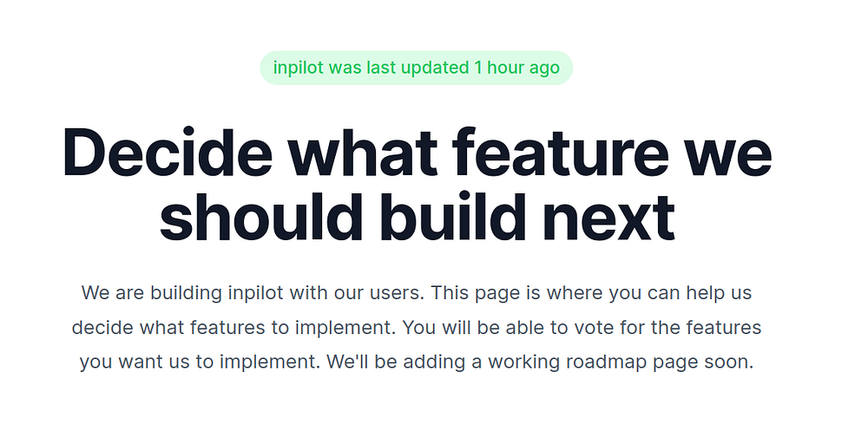Click the word 'Decide' in the heading
This screenshot has width=868, height=444.
tap(168, 152)
